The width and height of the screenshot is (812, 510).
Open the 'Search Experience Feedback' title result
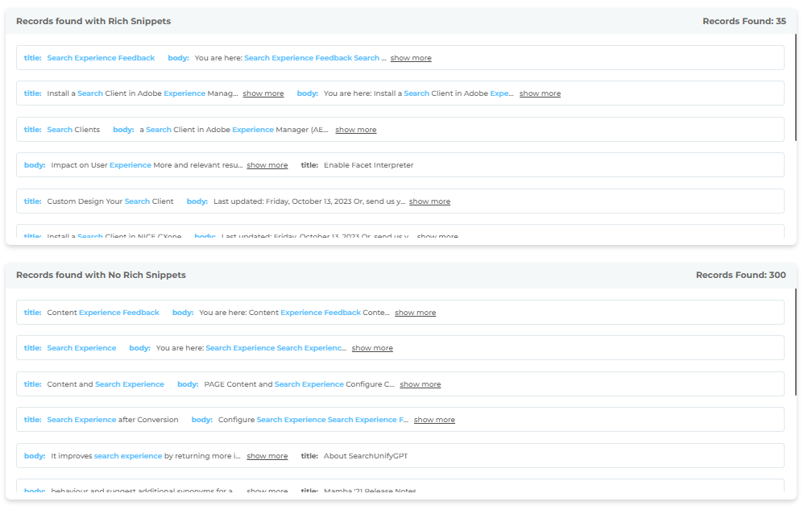click(x=101, y=58)
